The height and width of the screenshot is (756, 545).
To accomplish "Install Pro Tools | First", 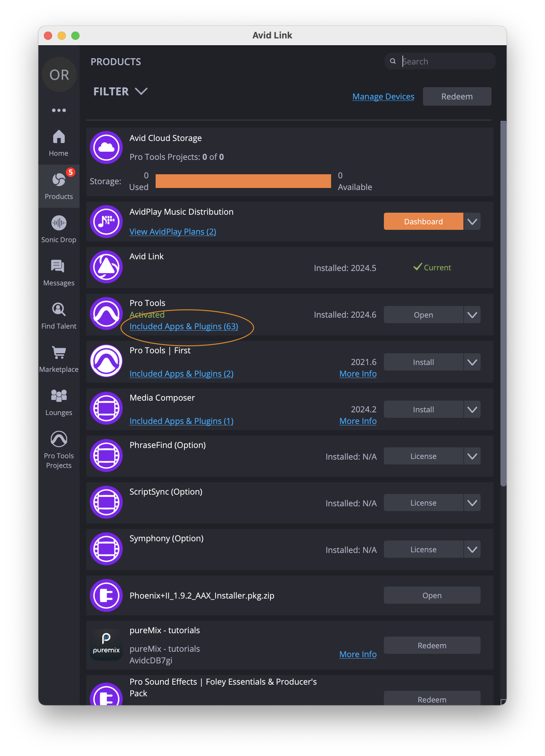I will (423, 362).
